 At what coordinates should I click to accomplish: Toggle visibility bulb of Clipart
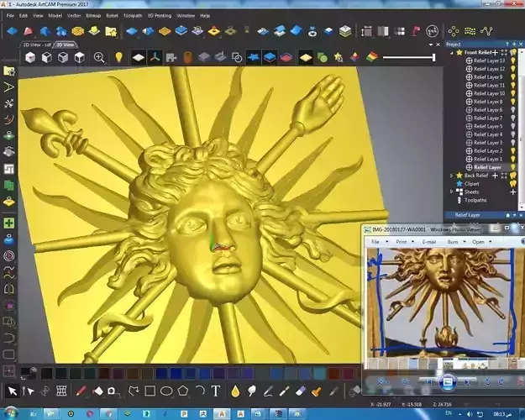513,184
